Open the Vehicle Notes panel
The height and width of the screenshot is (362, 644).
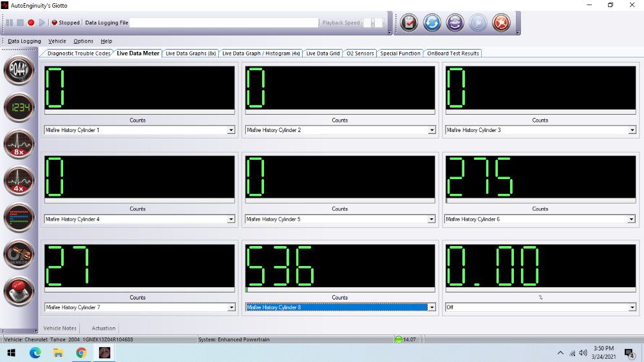pyautogui.click(x=60, y=329)
